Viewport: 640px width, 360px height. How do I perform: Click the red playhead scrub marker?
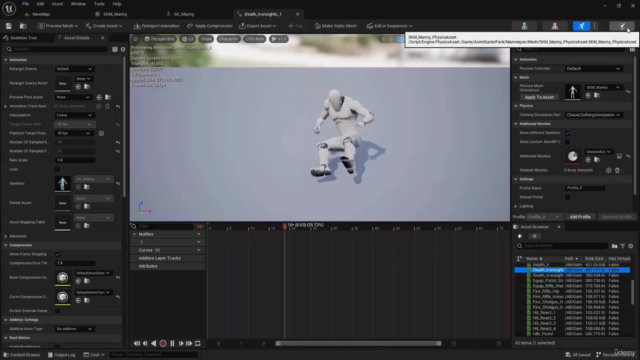(284, 226)
